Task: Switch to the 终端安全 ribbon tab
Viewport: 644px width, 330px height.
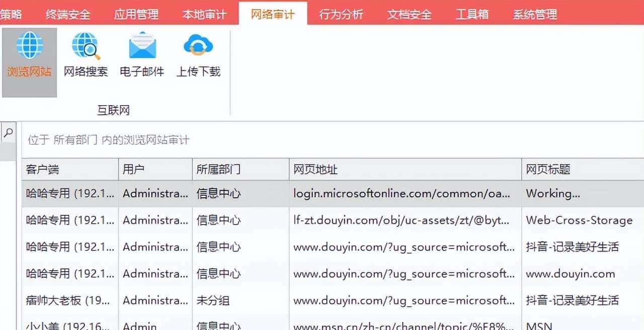Action: (x=68, y=14)
